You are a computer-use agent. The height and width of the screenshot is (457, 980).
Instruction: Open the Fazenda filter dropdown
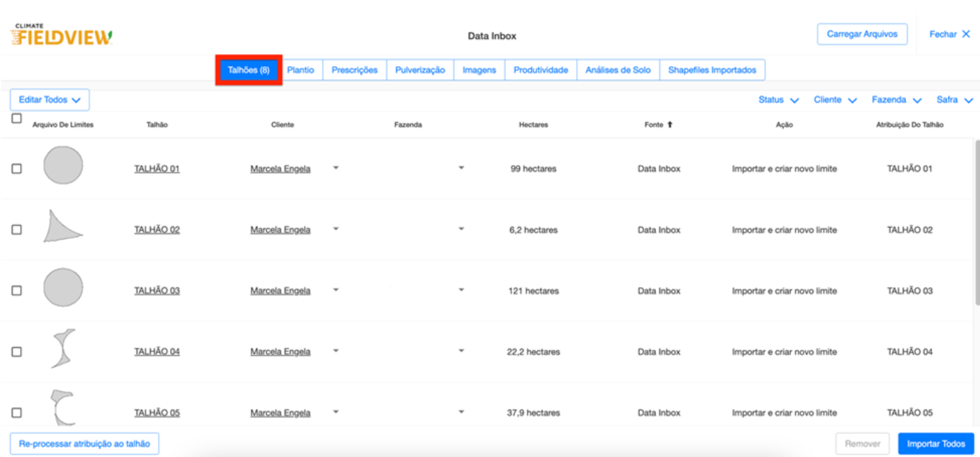(896, 100)
